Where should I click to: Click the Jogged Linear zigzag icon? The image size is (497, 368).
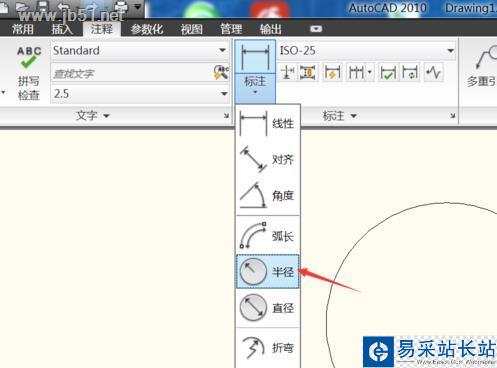(x=433, y=72)
